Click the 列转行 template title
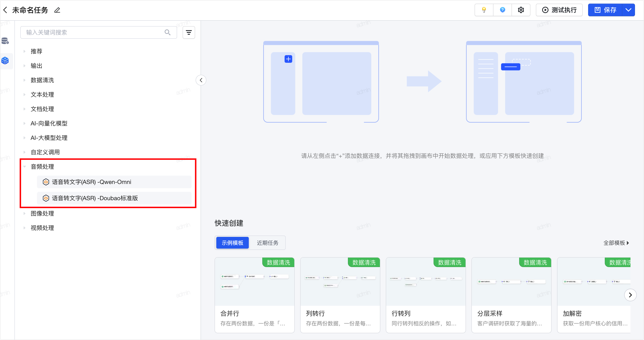 (315, 313)
